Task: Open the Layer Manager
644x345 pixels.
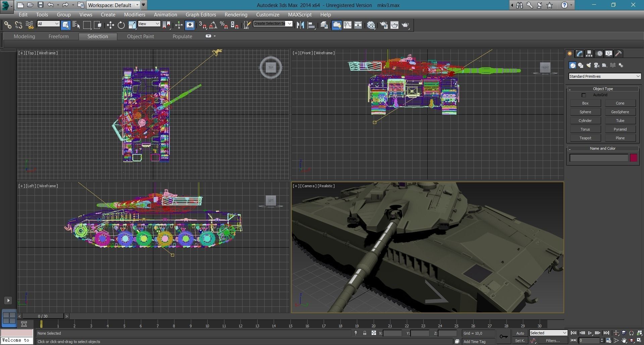Action: point(324,25)
